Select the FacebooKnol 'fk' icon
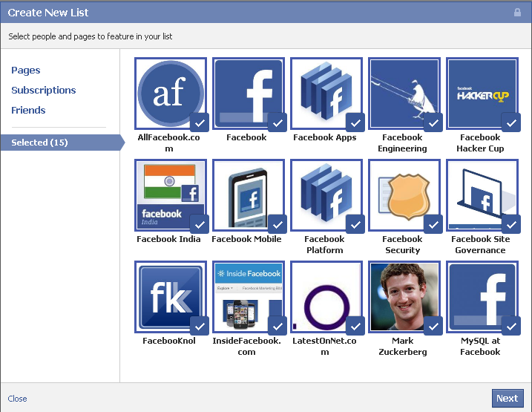Screen dimensions: 532x412 click(x=171, y=297)
